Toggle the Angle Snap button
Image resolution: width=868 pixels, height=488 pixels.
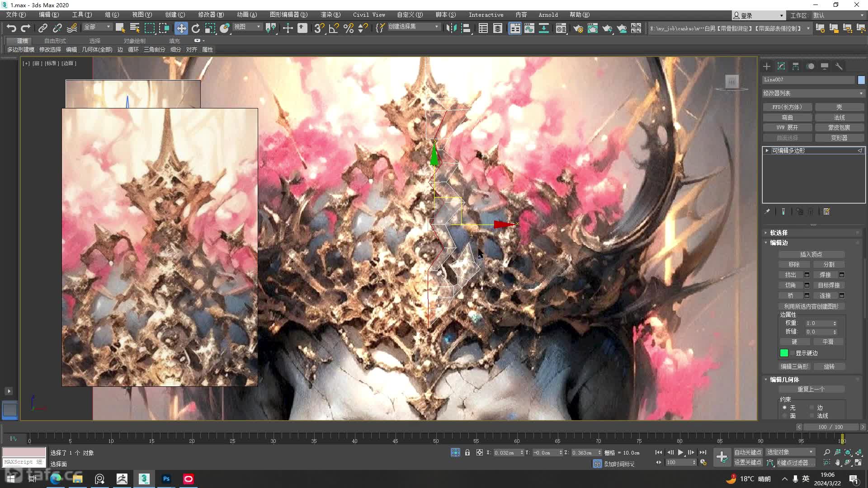coord(334,28)
